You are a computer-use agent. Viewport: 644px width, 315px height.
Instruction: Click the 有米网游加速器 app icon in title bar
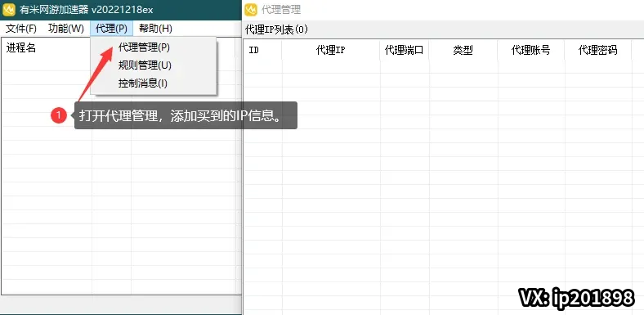[9, 9]
